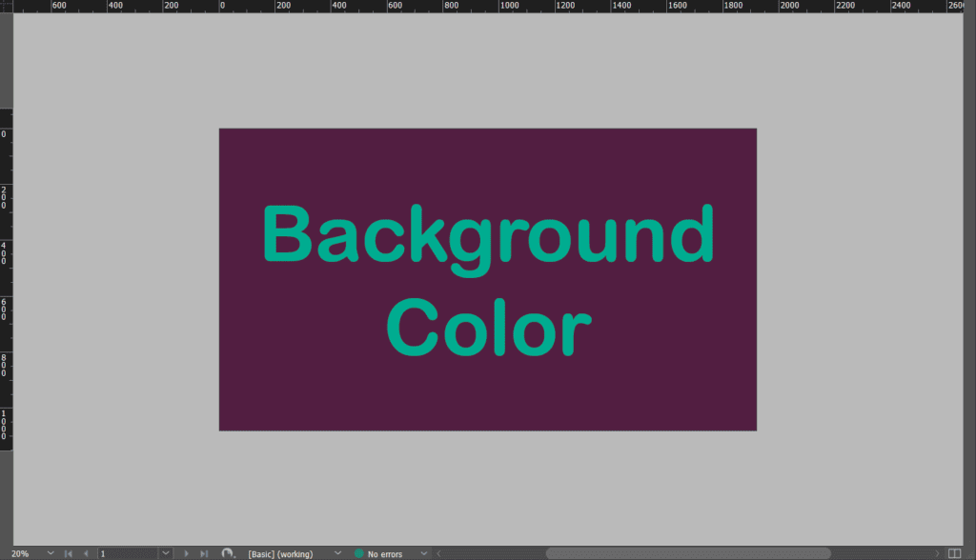Jump to the last page
This screenshot has height=560, width=976.
coord(203,553)
